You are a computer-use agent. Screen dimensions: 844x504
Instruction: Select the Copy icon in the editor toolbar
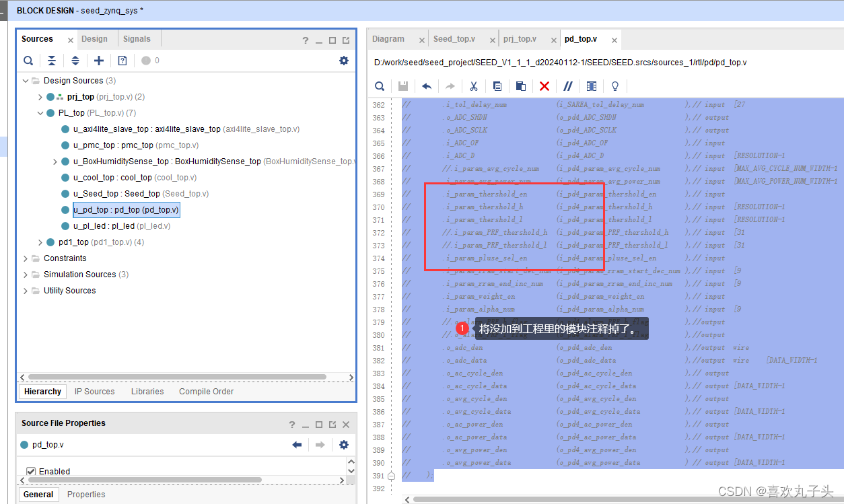(498, 86)
